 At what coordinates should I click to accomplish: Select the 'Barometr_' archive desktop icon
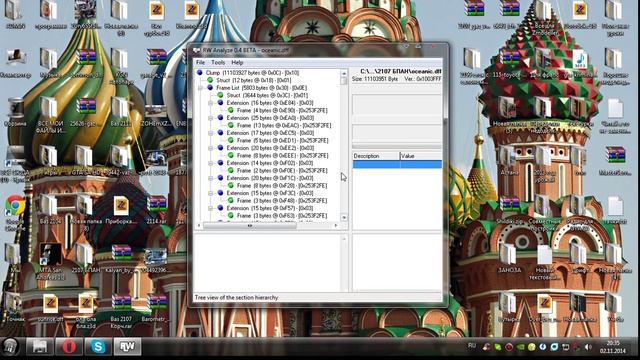[x=156, y=308]
